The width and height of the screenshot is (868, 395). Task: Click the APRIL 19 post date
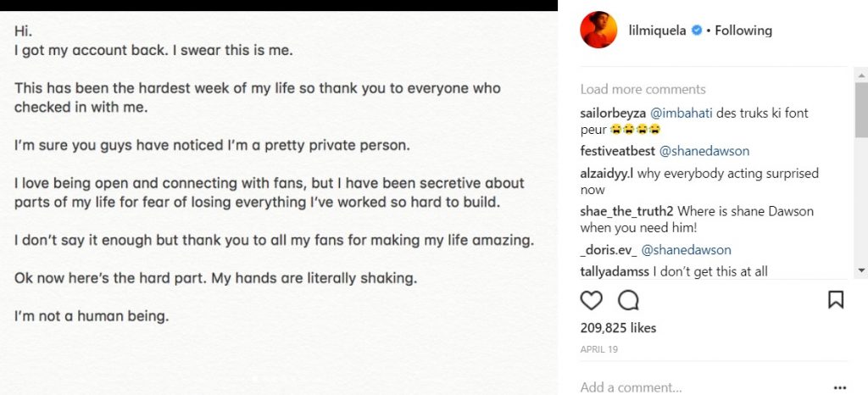click(x=599, y=348)
